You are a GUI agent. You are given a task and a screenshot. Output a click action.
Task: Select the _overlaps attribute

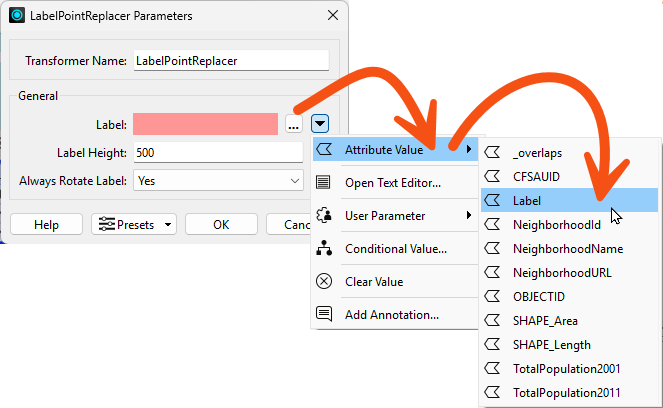pyautogui.click(x=570, y=152)
